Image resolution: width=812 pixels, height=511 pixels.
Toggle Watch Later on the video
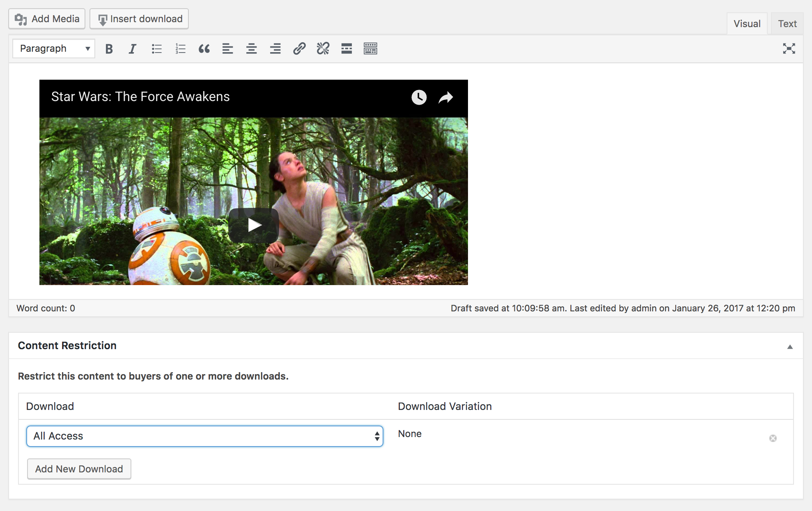tap(419, 97)
